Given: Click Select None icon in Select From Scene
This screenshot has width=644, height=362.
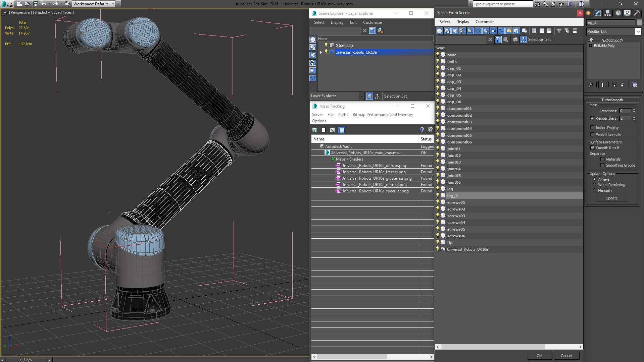Looking at the screenshot, I should click(x=542, y=31).
